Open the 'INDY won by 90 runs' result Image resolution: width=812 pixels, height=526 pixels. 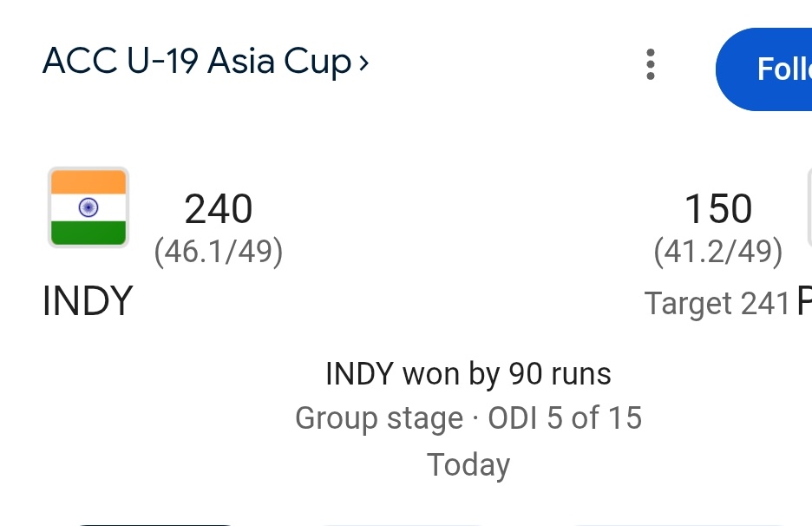[468, 374]
